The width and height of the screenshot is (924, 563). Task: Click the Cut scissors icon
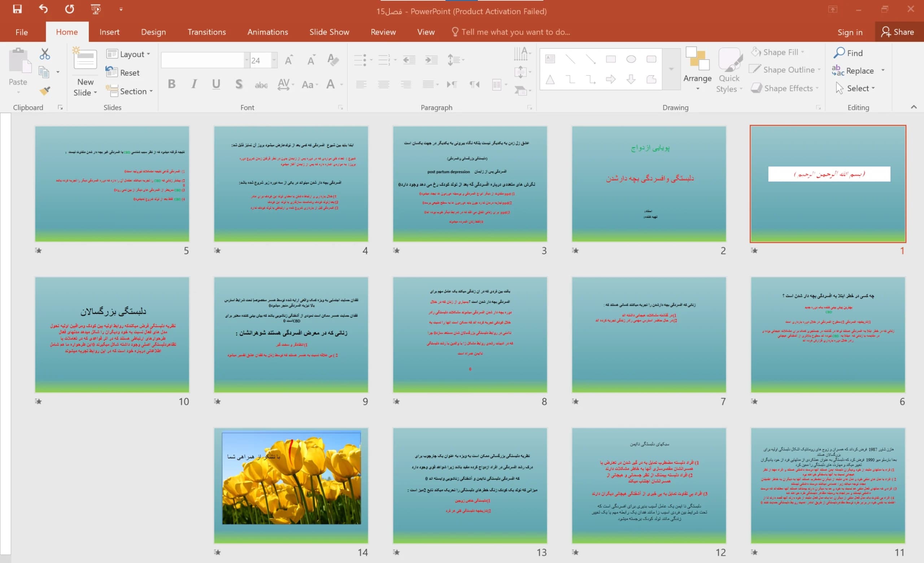45,54
